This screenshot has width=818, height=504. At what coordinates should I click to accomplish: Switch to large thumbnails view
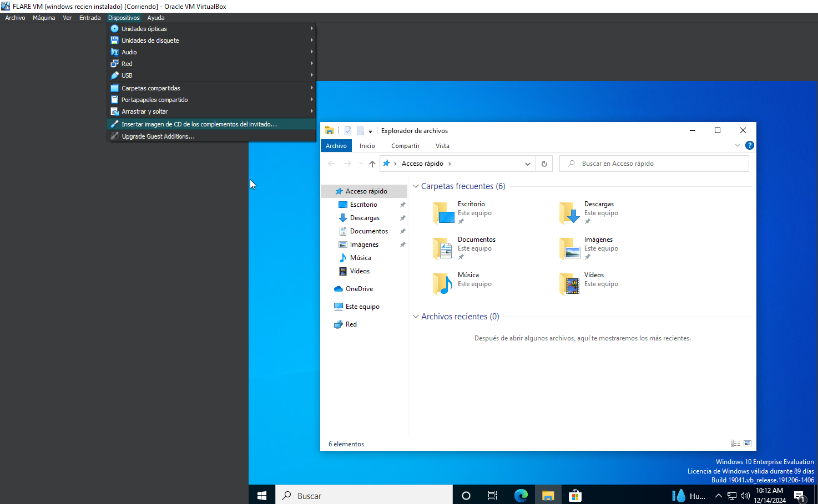(x=748, y=444)
